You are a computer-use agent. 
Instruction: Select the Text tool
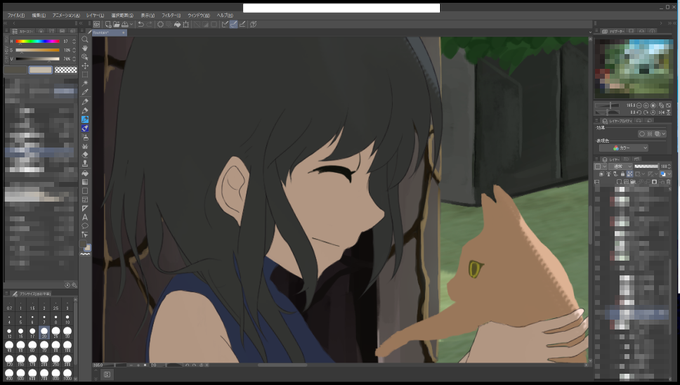(85, 217)
